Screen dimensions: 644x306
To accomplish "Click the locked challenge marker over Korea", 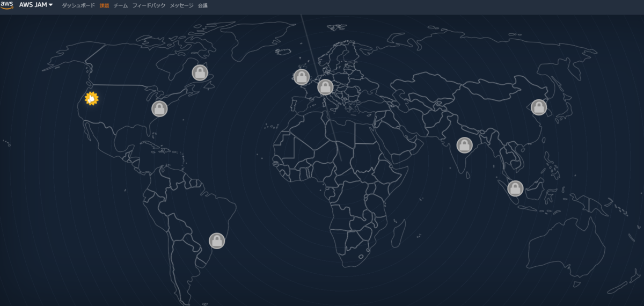I will (x=539, y=107).
